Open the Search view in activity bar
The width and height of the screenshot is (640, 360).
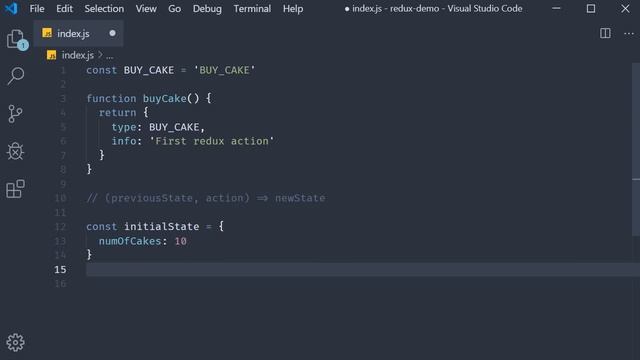coord(16,76)
